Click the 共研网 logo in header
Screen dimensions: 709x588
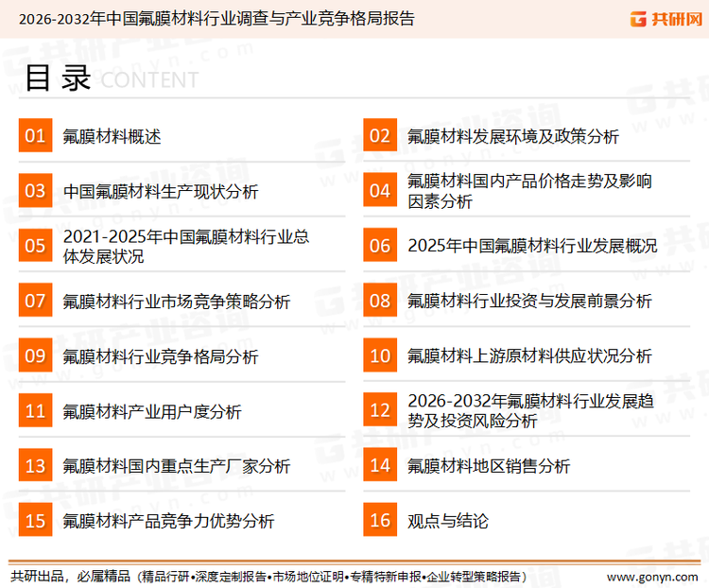666,19
